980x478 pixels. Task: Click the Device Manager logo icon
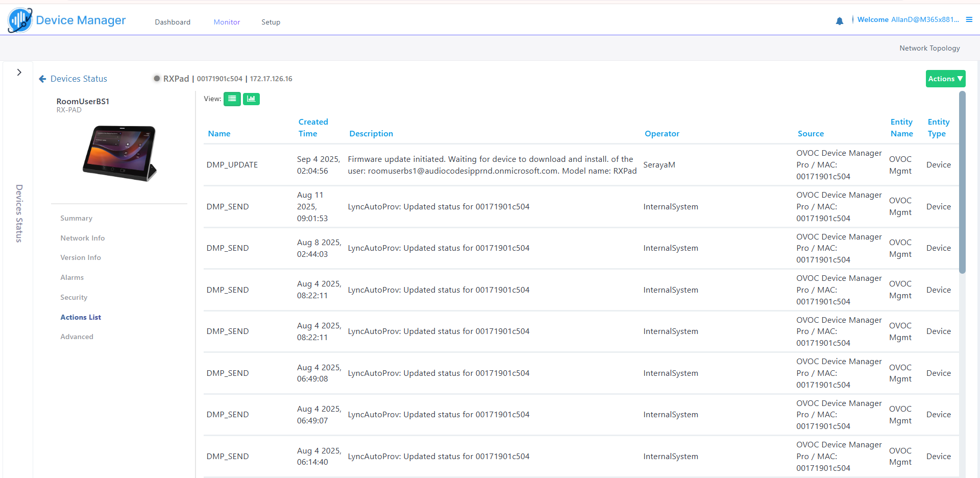click(x=20, y=20)
